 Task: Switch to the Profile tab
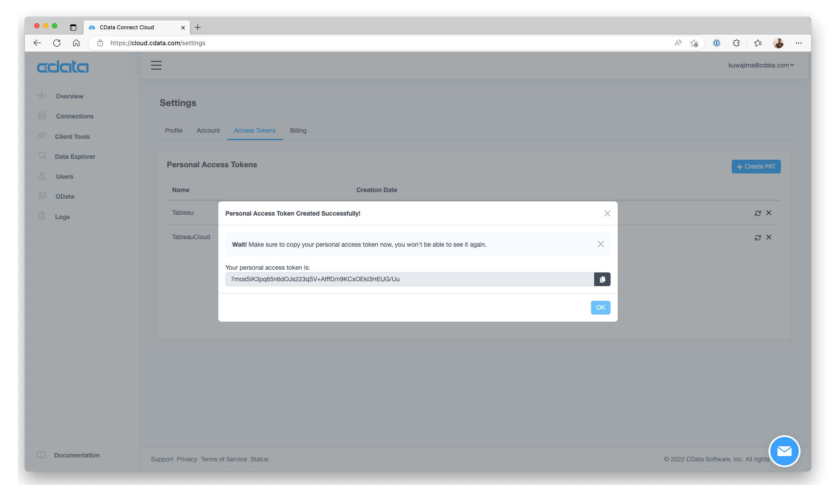tap(174, 130)
